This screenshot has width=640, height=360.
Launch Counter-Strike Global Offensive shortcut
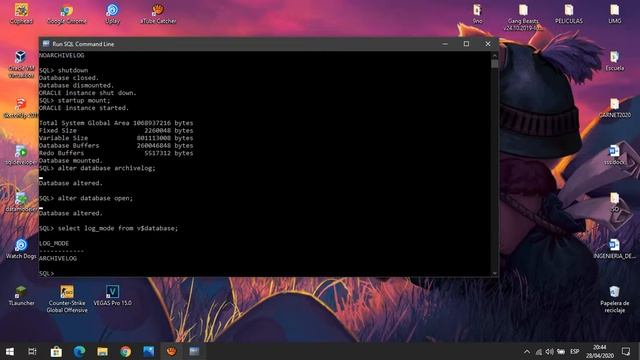[67, 299]
